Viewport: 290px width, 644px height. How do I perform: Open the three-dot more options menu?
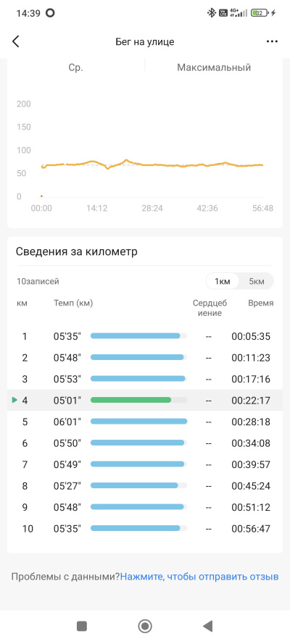[272, 41]
